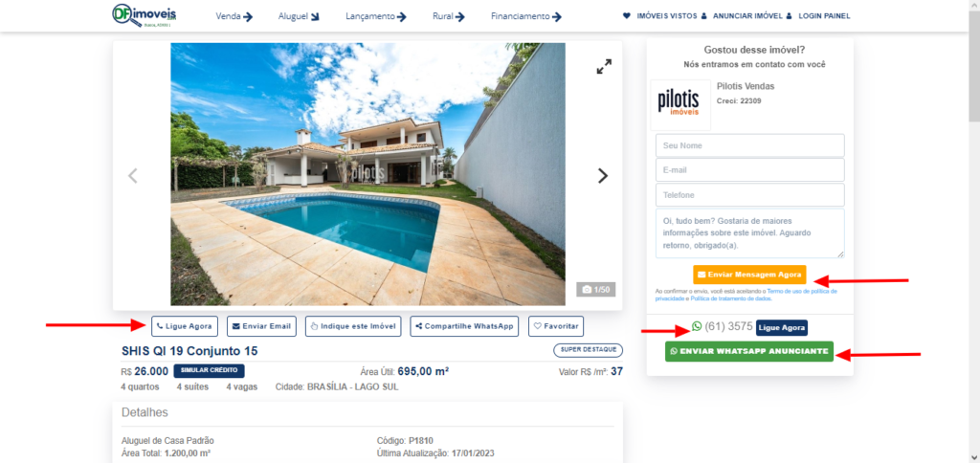Expand the Aluguel menu
Screen dimensions: 980x463
[299, 17]
